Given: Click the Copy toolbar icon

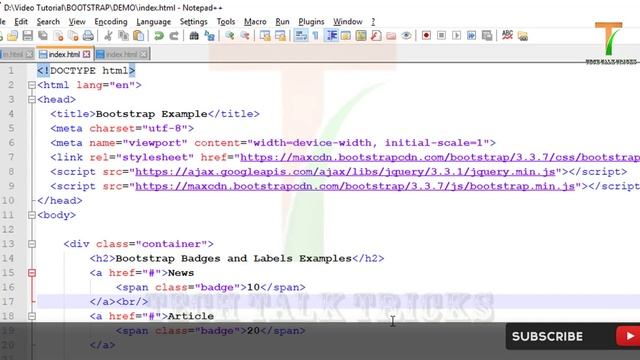Looking at the screenshot, I should click(x=123, y=36).
